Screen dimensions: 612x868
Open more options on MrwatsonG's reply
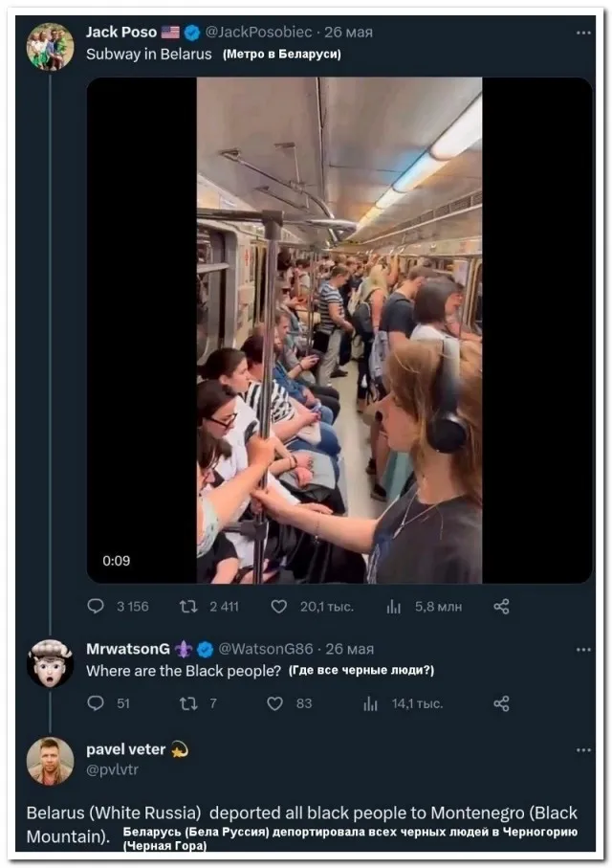[583, 650]
